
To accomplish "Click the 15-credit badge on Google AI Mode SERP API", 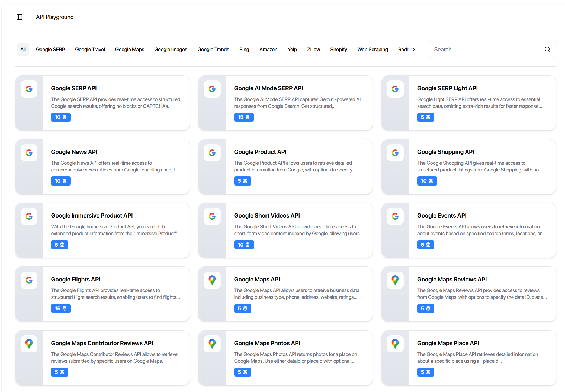I will point(244,117).
